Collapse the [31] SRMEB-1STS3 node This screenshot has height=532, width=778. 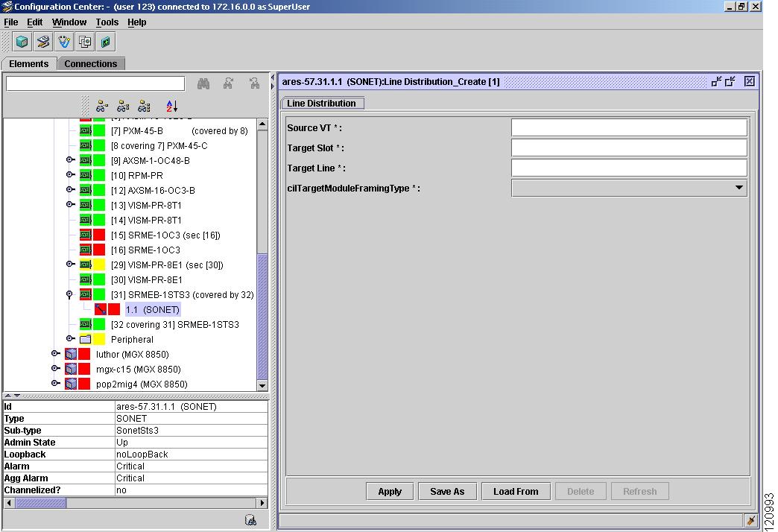point(69,295)
